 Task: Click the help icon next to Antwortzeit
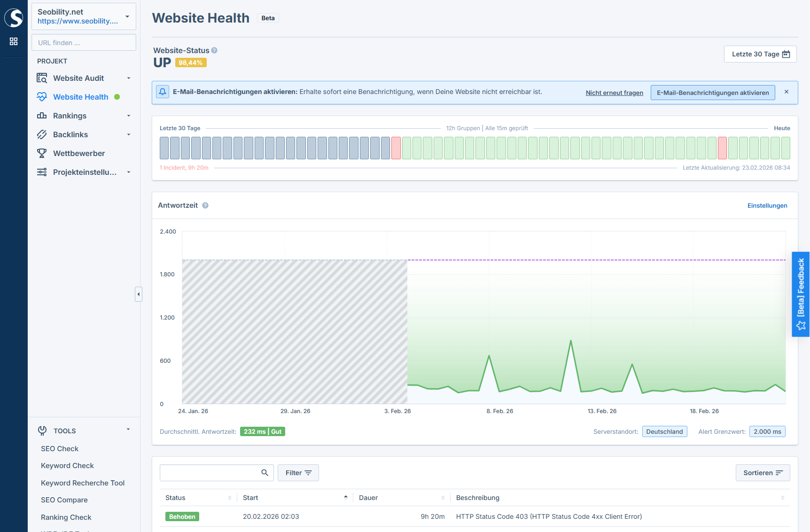[x=205, y=205]
